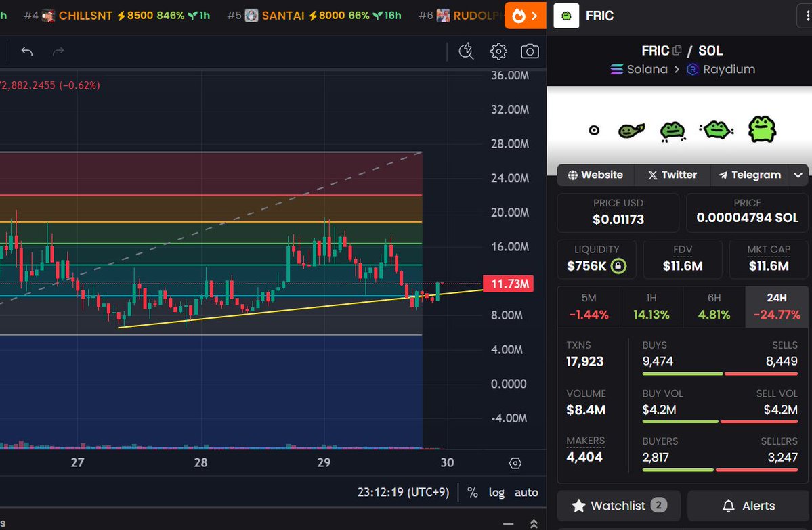Click the SELLERS 3,247 value

782,458
